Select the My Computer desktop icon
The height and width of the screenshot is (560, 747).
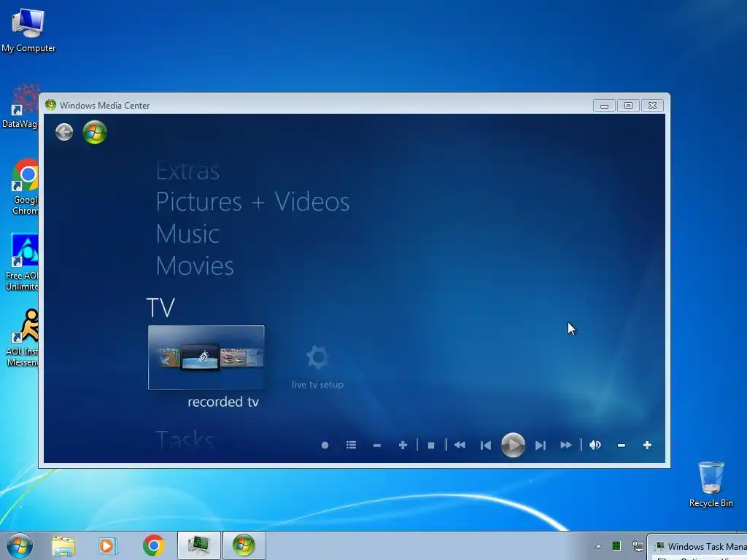click(x=28, y=29)
